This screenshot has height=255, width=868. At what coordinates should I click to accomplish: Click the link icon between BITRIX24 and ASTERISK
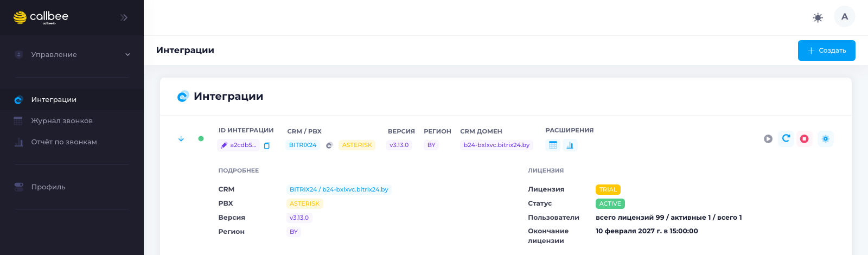click(x=329, y=145)
